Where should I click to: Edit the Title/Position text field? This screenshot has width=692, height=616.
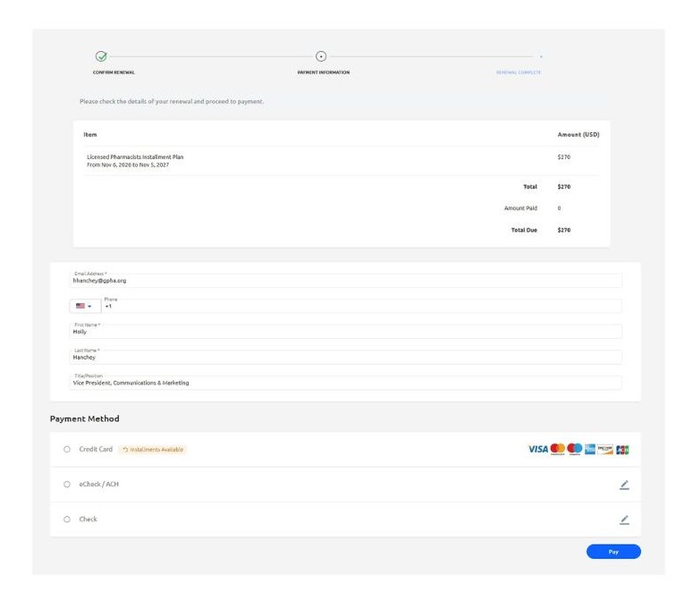345,383
